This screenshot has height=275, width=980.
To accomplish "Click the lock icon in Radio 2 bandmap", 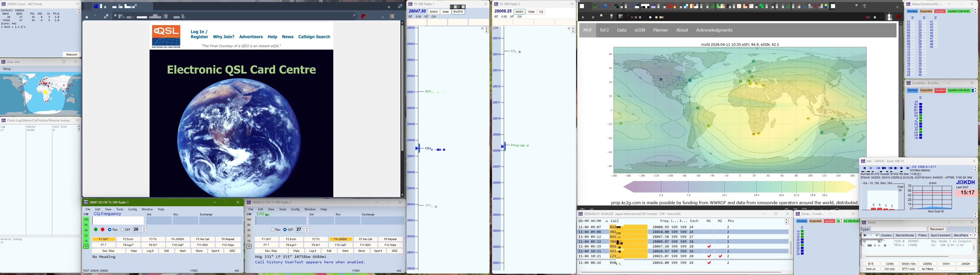I will click(x=569, y=28).
